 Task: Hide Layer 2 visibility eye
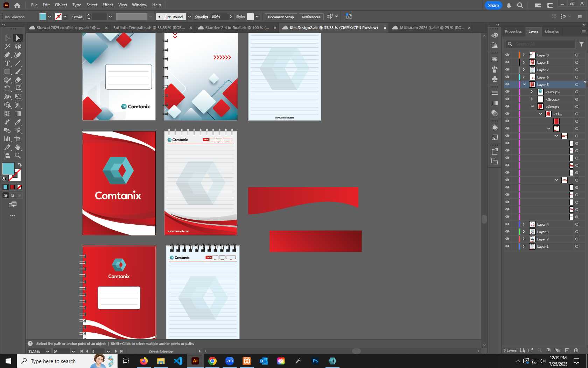coord(507,239)
